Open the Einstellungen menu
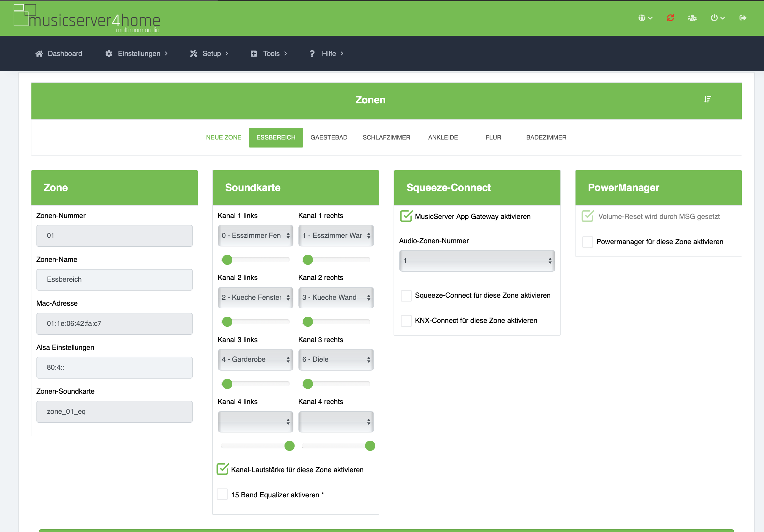 pyautogui.click(x=139, y=54)
